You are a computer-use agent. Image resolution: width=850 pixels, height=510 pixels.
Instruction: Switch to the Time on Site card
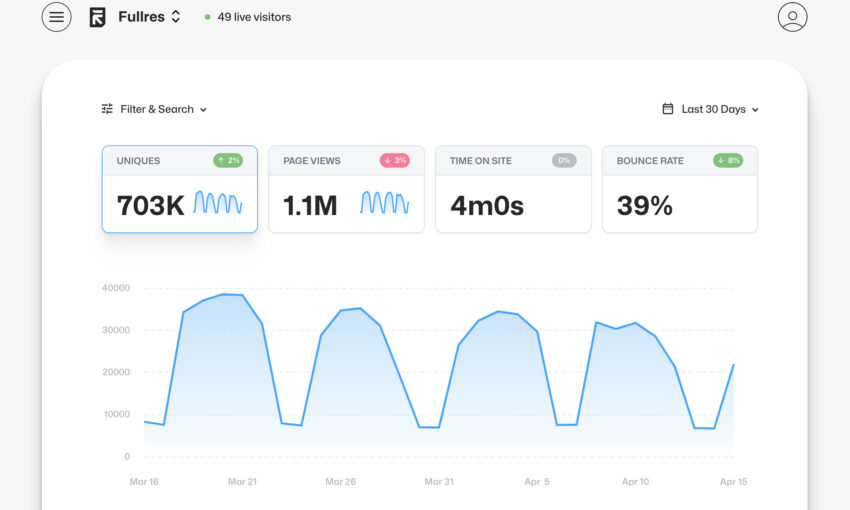[x=513, y=190]
